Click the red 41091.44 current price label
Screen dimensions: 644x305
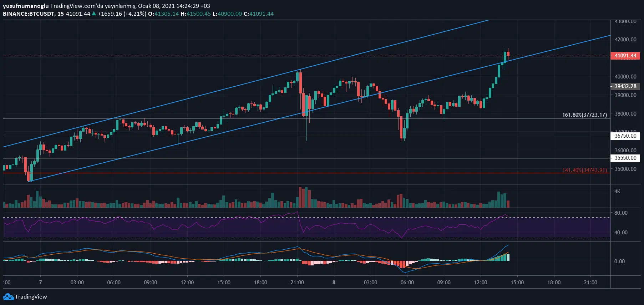pyautogui.click(x=625, y=56)
